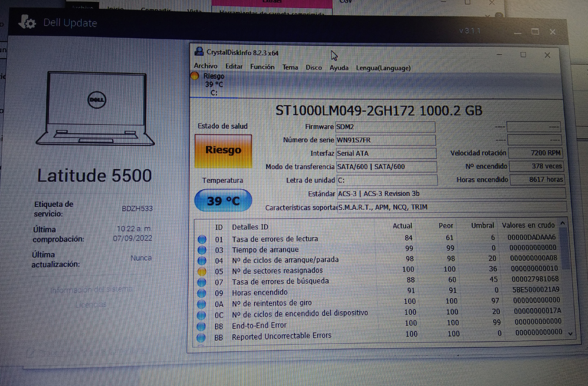
Task: Click the status dot for row 09 Horas encendido
Action: point(202,293)
